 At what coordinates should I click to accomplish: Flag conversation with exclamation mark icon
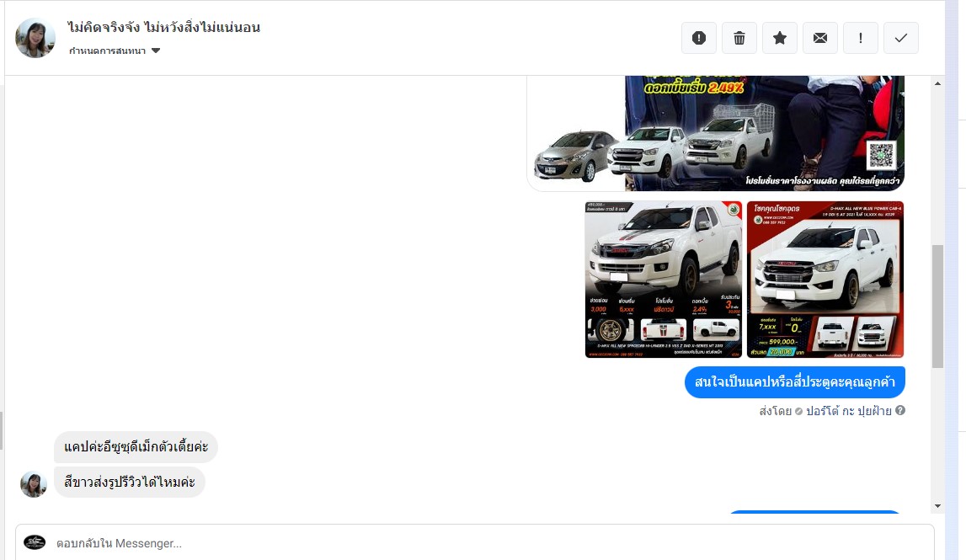pyautogui.click(x=861, y=38)
